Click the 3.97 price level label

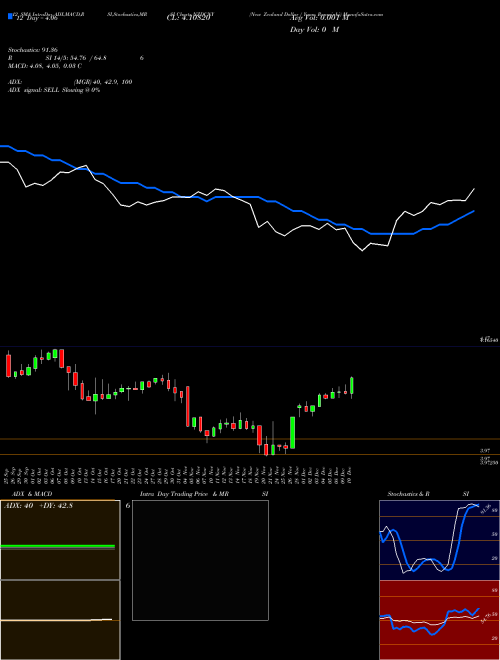pyautogui.click(x=485, y=450)
